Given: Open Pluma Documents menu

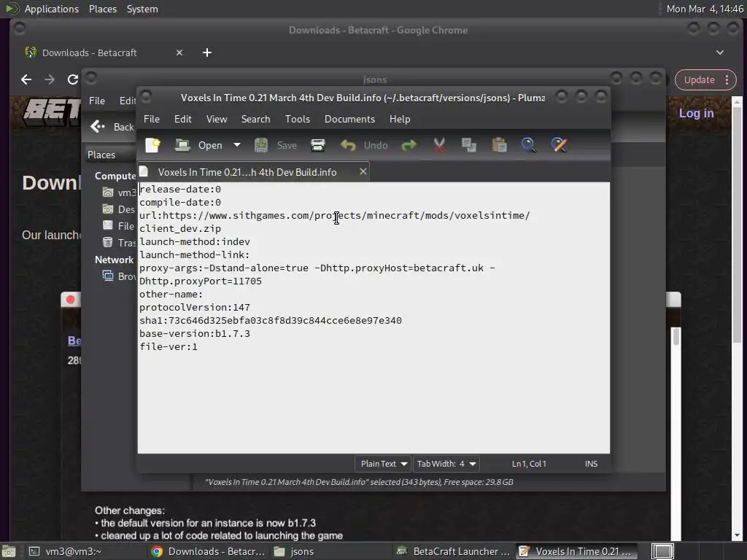Looking at the screenshot, I should click(x=349, y=119).
